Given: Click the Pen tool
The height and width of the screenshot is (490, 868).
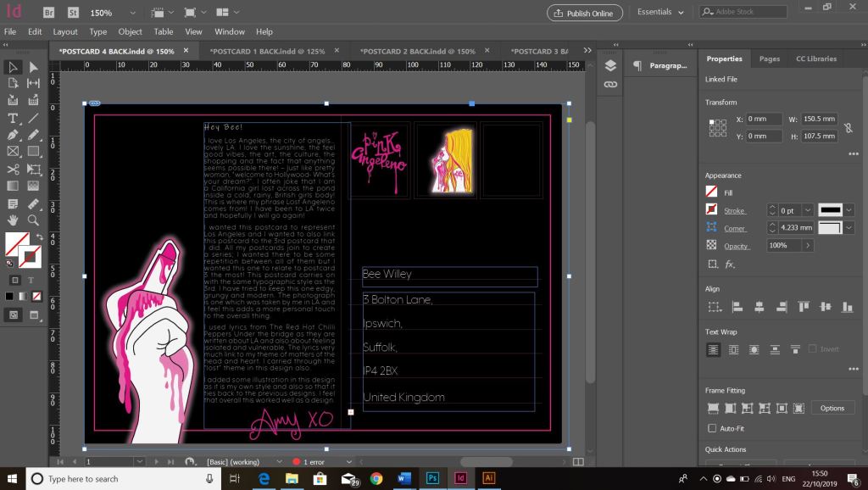Looking at the screenshot, I should point(13,135).
